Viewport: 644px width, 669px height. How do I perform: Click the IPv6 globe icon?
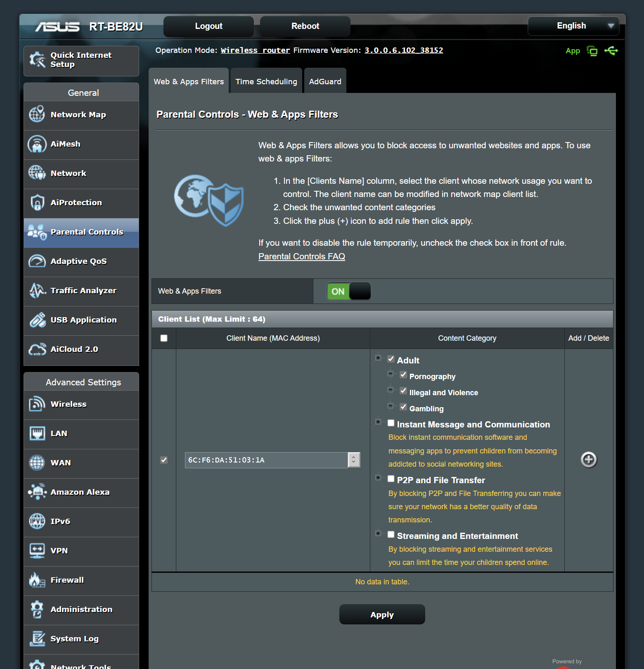point(37,521)
